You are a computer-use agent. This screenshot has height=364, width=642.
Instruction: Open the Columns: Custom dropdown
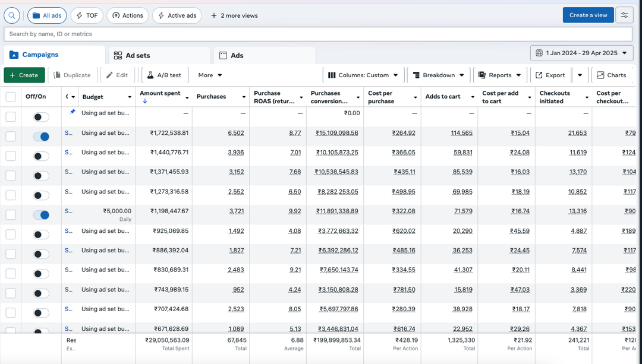pyautogui.click(x=363, y=75)
